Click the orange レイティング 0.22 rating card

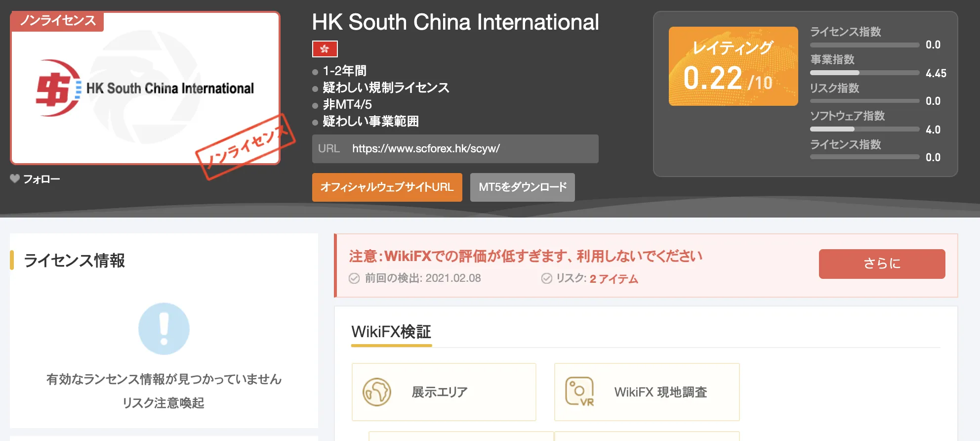pyautogui.click(x=734, y=66)
